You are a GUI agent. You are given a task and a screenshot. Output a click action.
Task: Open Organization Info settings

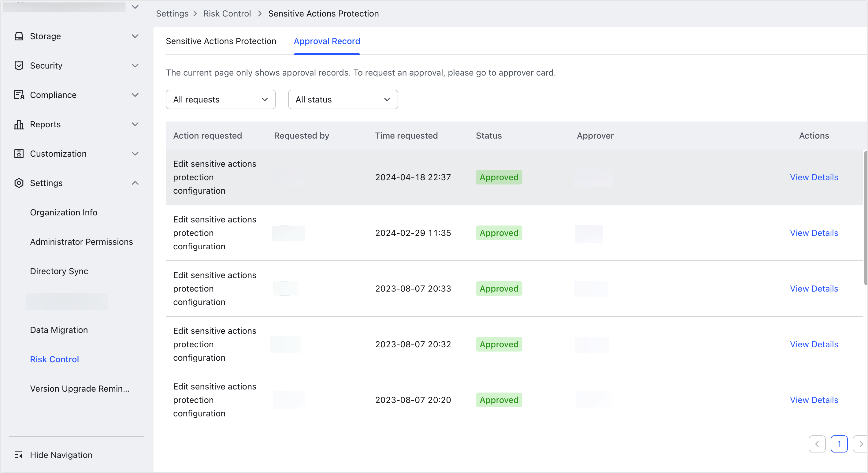coord(64,212)
